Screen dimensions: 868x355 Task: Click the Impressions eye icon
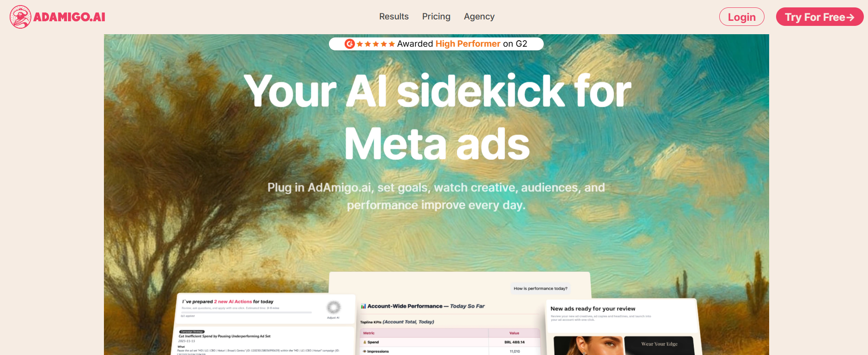[x=365, y=351]
